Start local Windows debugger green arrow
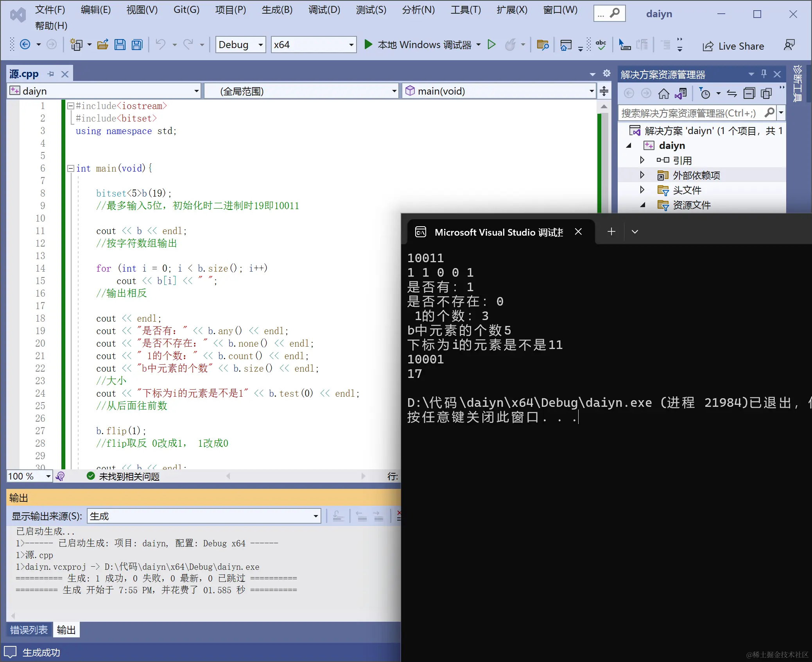The width and height of the screenshot is (812, 662). [368, 45]
